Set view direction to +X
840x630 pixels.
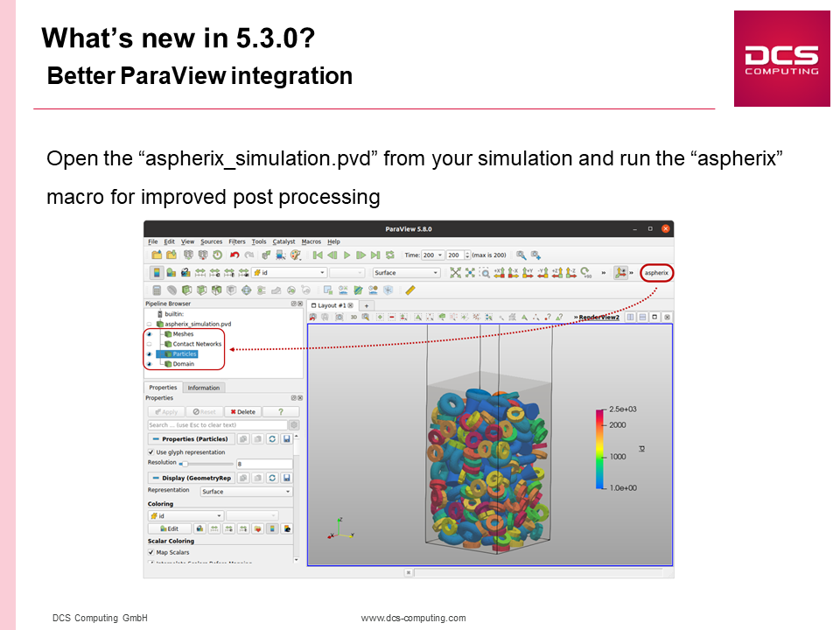click(500, 273)
